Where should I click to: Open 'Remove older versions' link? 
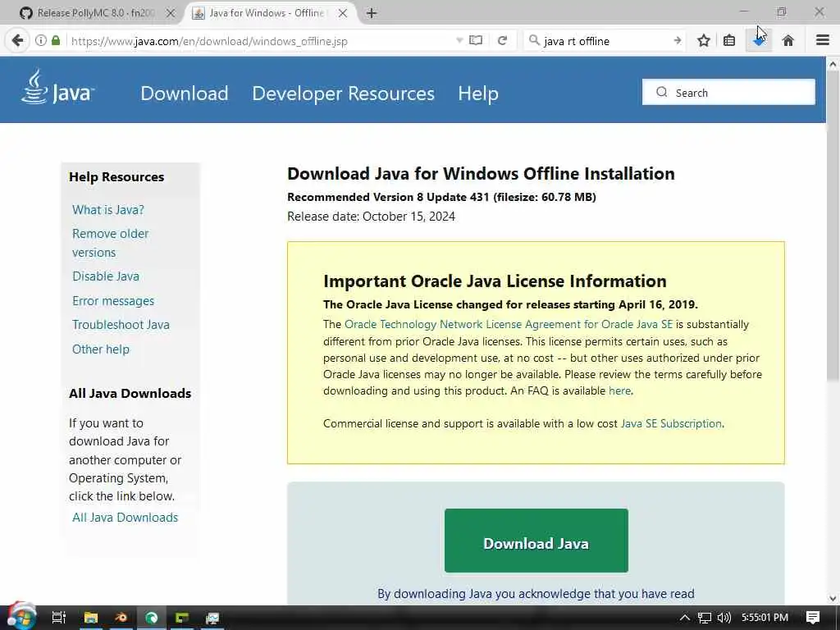pyautogui.click(x=111, y=243)
